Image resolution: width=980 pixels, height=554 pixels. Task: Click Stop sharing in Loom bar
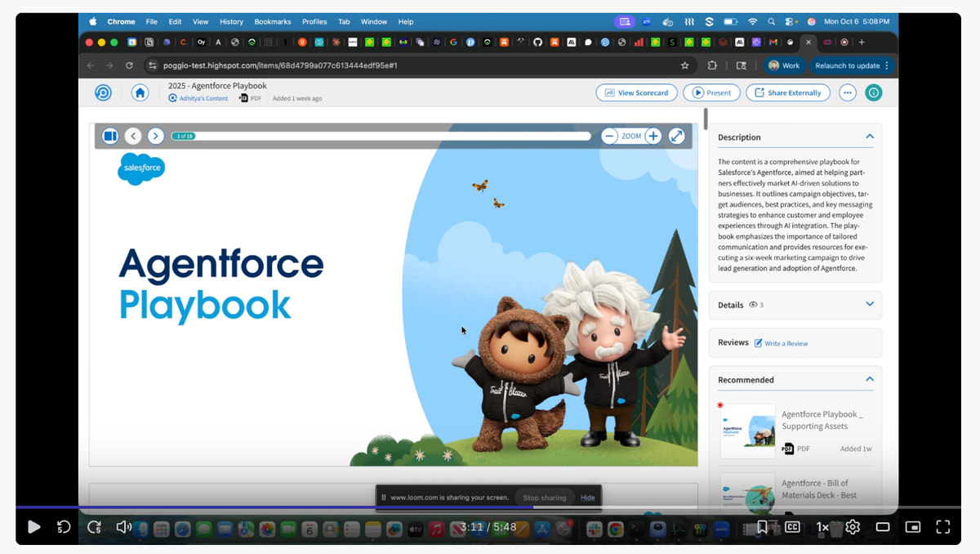(x=544, y=498)
